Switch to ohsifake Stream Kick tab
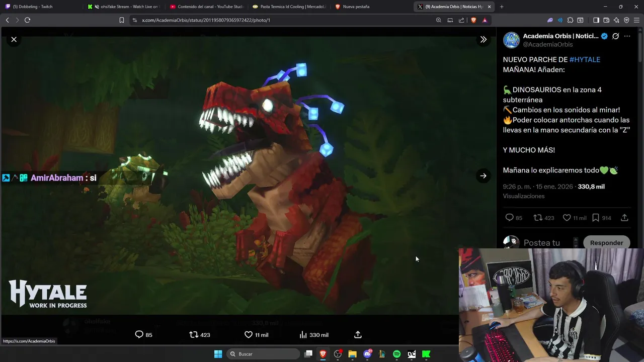 coord(125,7)
